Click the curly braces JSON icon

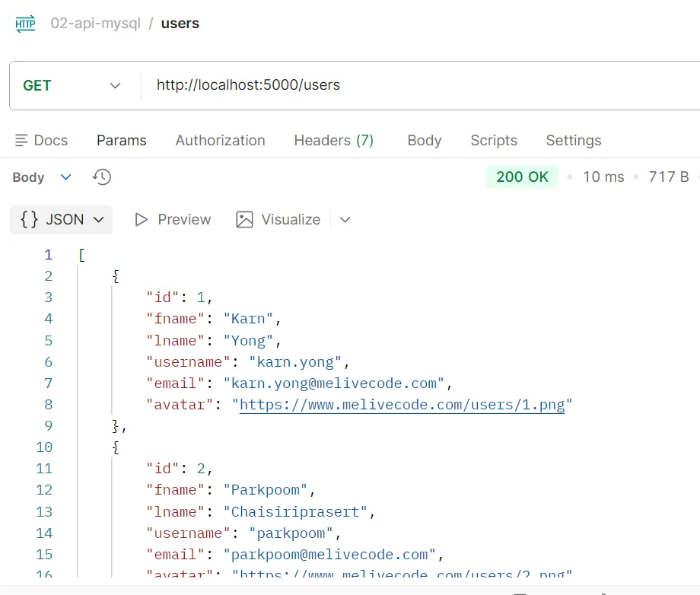point(28,219)
